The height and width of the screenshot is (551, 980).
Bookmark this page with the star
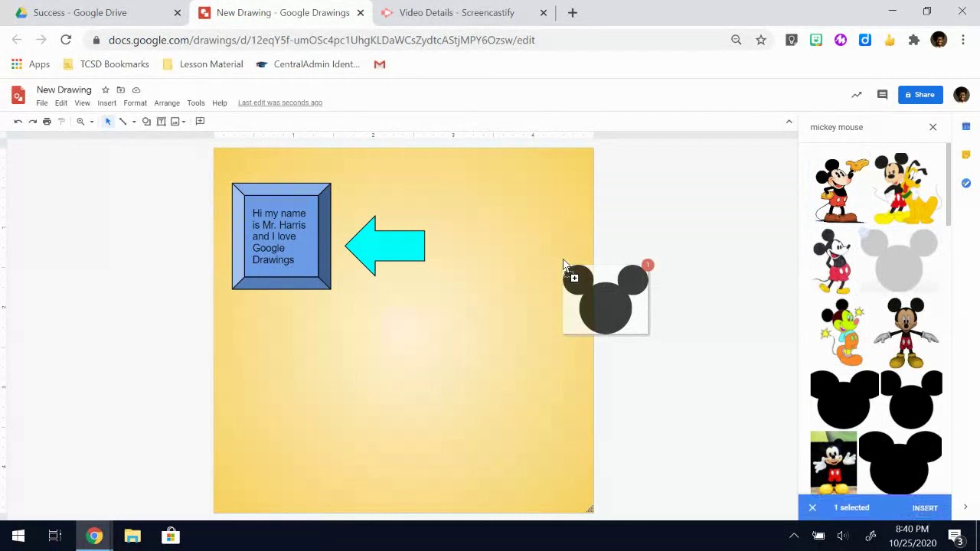[761, 40]
